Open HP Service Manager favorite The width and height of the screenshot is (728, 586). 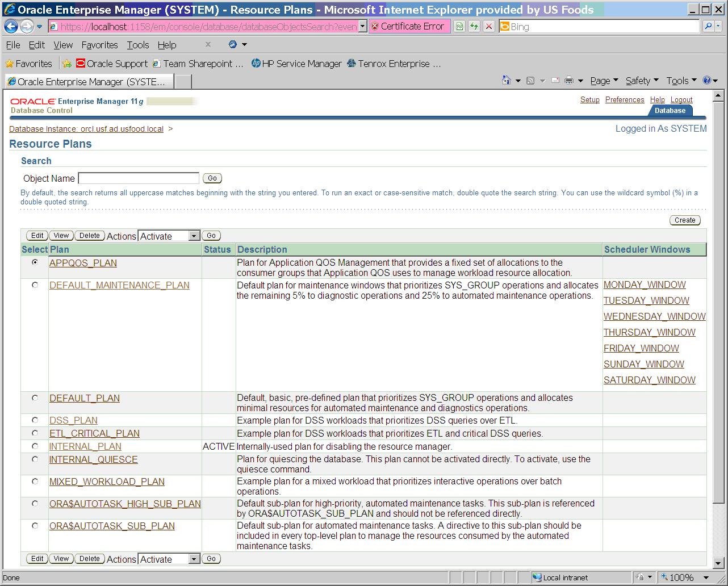point(296,64)
